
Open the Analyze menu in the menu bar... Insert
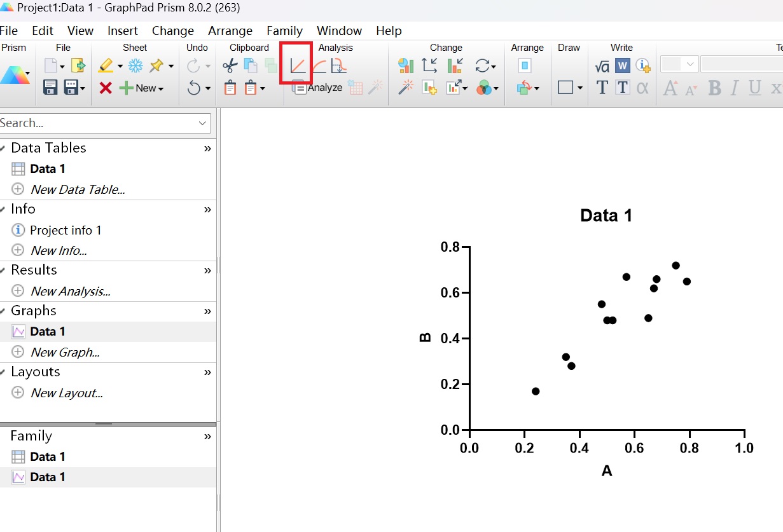(122, 31)
